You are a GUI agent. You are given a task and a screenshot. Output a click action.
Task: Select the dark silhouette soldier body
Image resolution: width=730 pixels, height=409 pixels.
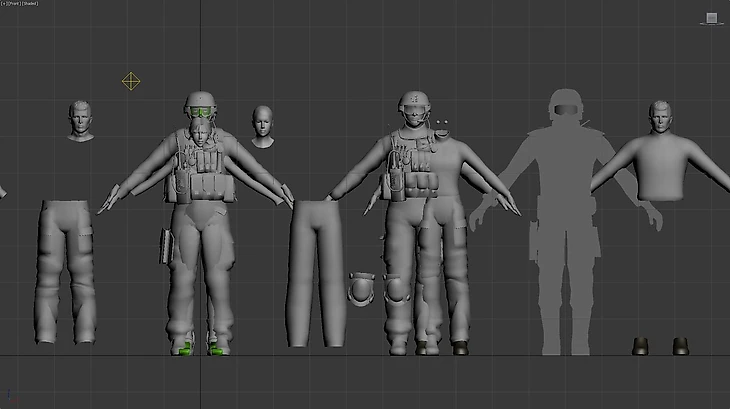pyautogui.click(x=562, y=230)
